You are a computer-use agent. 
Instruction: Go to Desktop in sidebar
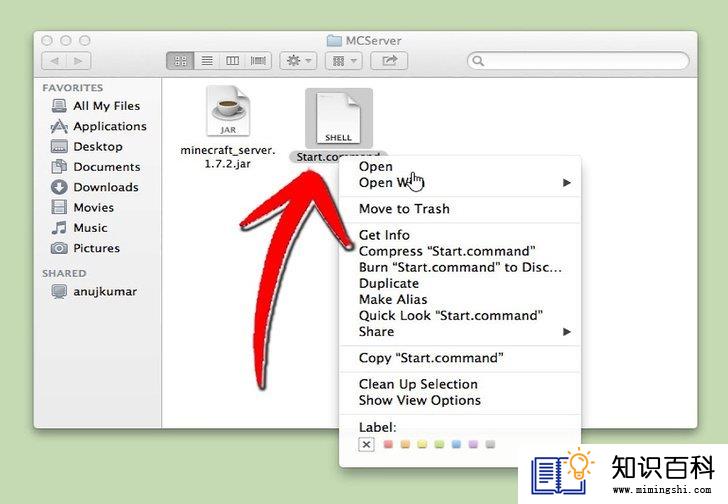[x=87, y=147]
